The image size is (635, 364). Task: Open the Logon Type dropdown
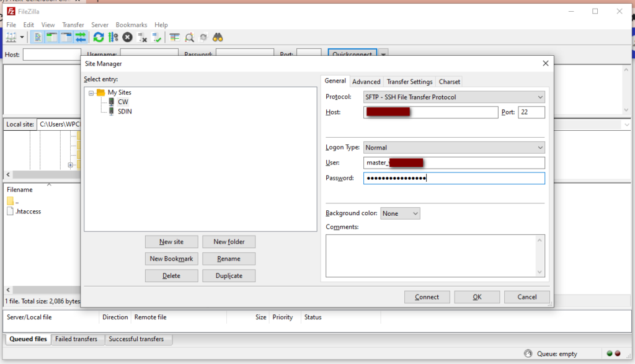(x=453, y=148)
